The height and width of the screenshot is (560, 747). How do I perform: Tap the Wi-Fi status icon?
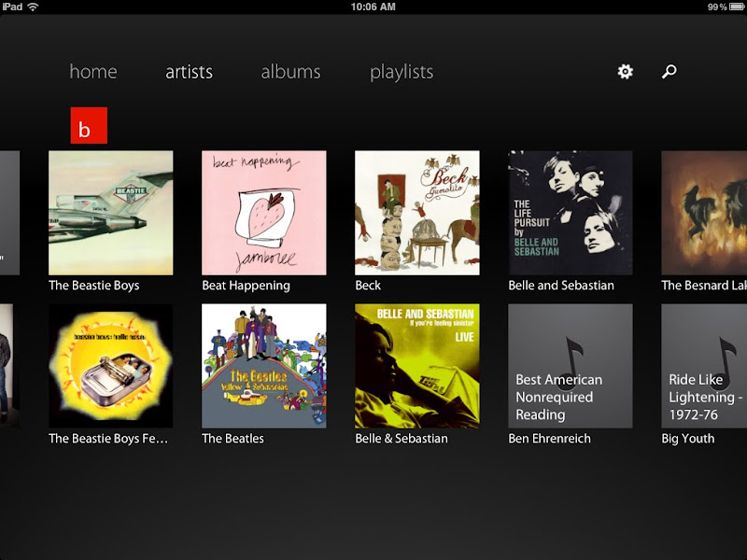[33, 7]
